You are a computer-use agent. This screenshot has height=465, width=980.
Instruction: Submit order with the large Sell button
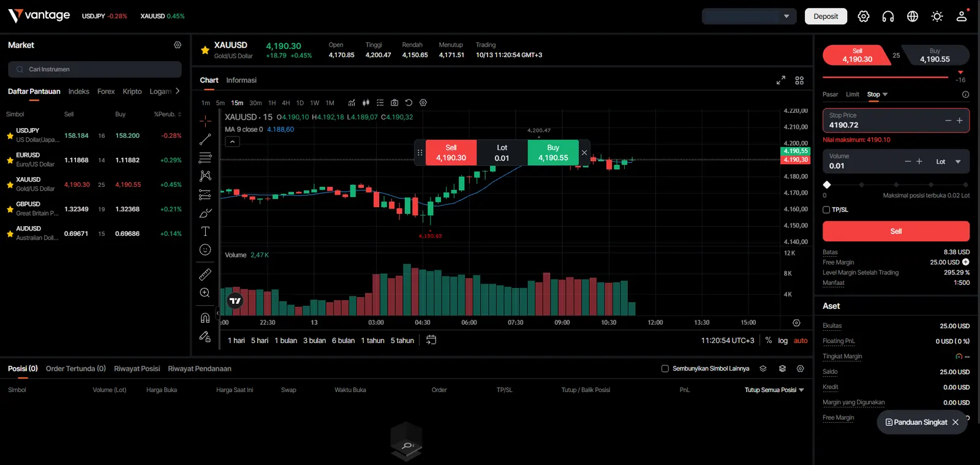(x=895, y=231)
